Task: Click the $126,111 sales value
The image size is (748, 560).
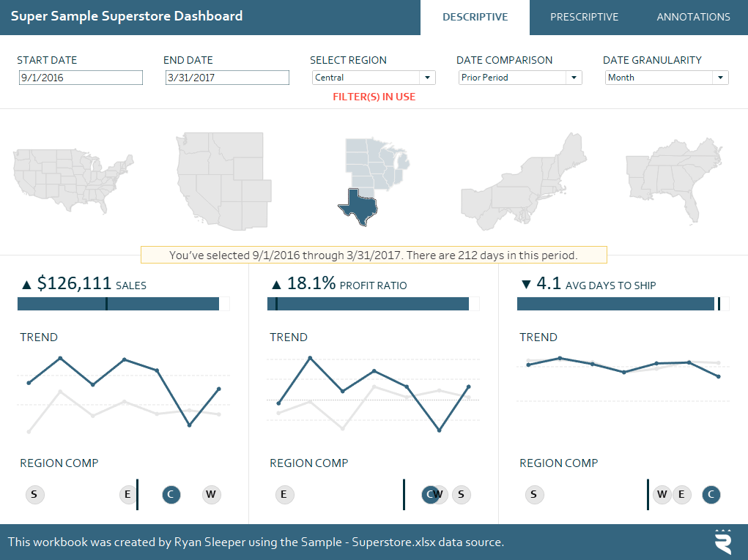Action: (74, 283)
